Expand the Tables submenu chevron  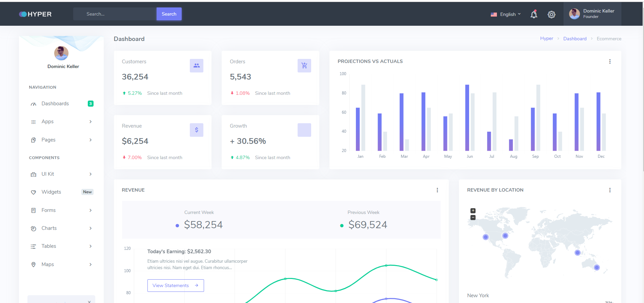pos(90,246)
